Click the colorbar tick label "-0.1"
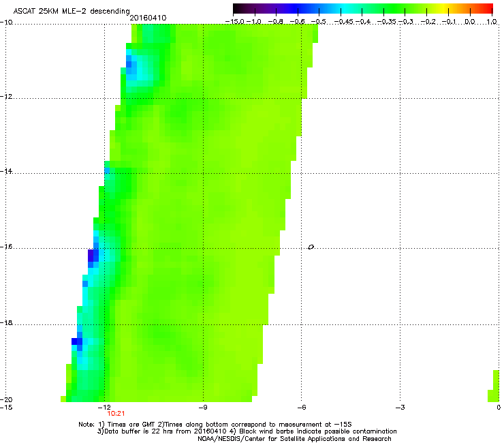The height and width of the screenshot is (443, 504). click(449, 22)
